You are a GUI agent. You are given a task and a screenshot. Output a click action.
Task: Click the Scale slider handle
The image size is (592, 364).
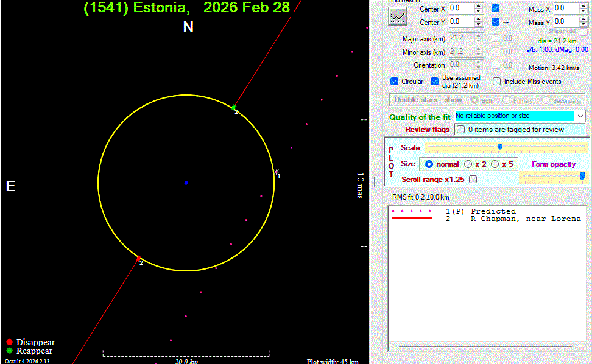point(500,147)
